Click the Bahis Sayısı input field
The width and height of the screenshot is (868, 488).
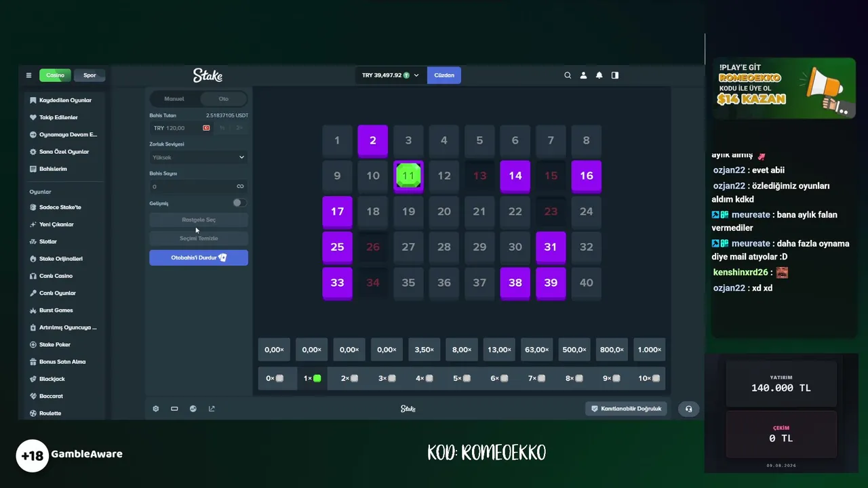click(x=199, y=186)
